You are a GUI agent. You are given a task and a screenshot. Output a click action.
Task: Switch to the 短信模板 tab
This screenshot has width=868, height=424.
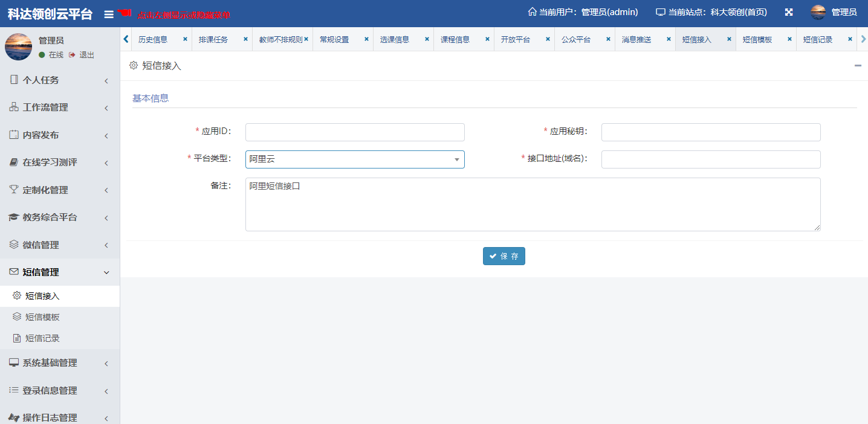point(757,39)
